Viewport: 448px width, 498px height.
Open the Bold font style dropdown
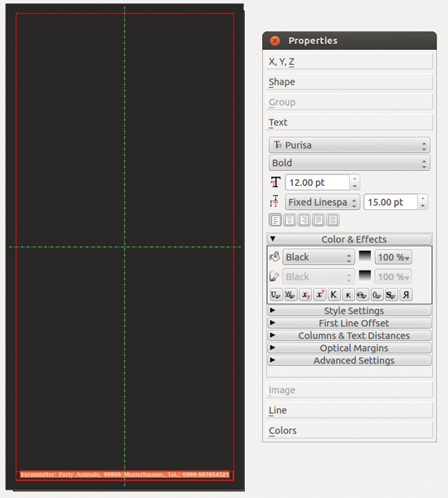(x=349, y=163)
